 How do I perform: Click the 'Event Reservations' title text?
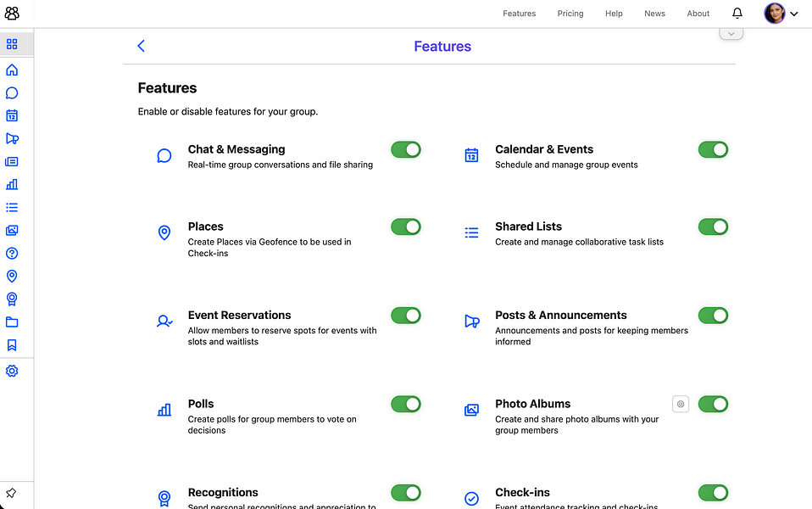(239, 315)
